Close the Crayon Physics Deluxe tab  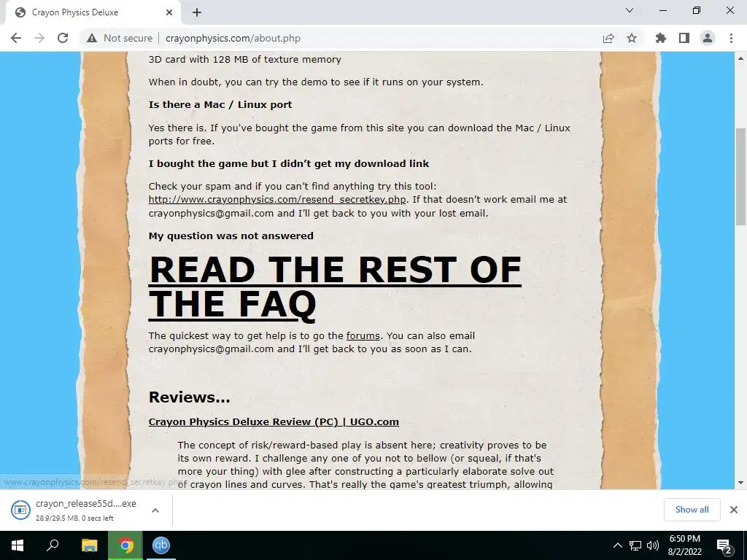click(169, 12)
